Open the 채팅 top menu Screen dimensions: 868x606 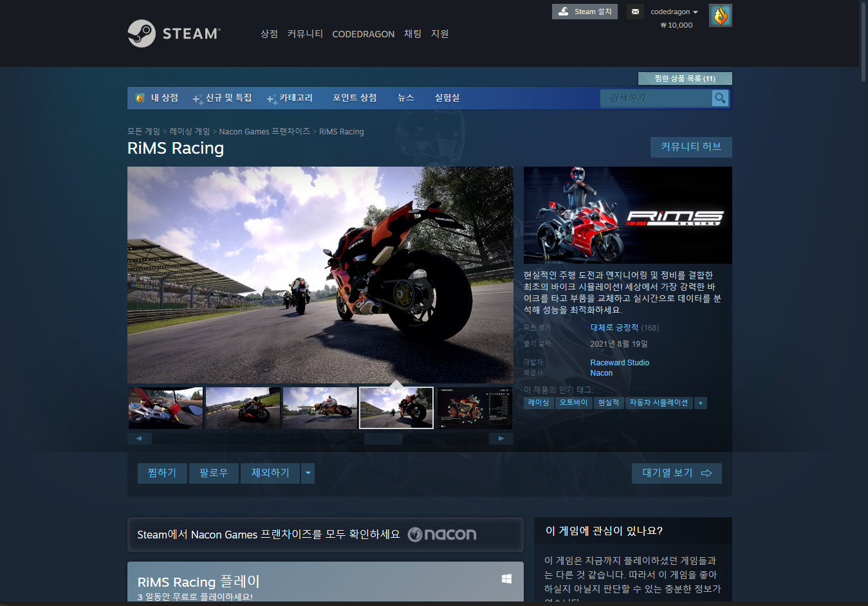(412, 33)
